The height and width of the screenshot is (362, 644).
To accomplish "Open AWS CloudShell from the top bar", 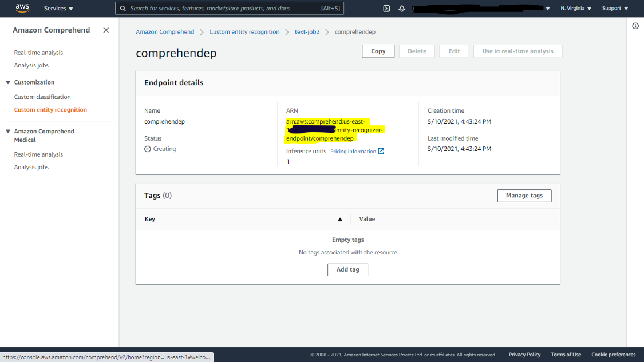I will [x=386, y=8].
